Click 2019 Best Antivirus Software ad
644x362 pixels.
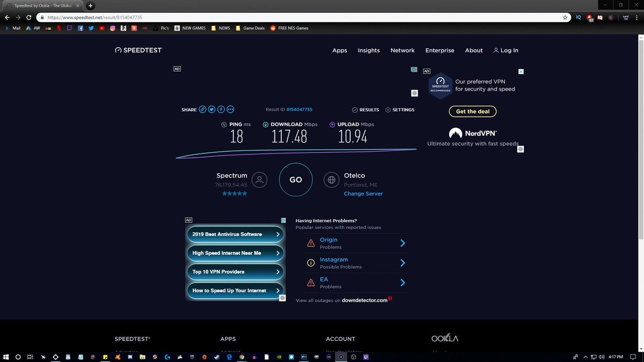coord(235,234)
